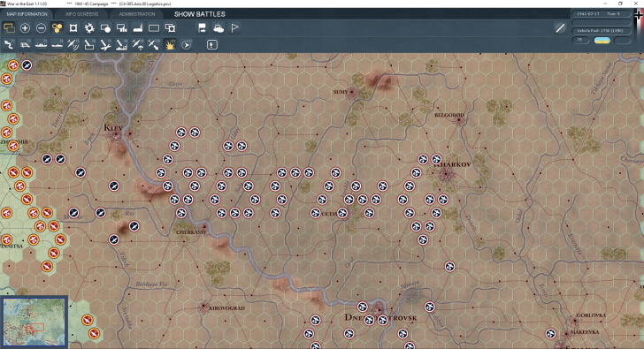The image size is (644, 349).
Task: Toggle the highlighted Show Battles explosion icon
Action: coord(170,44)
